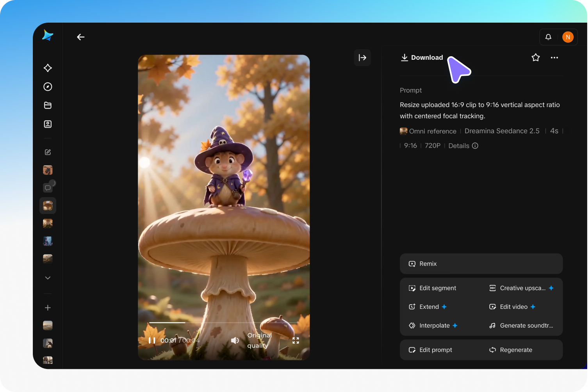
Task: Open the chat bubble sidebar item
Action: (x=48, y=188)
